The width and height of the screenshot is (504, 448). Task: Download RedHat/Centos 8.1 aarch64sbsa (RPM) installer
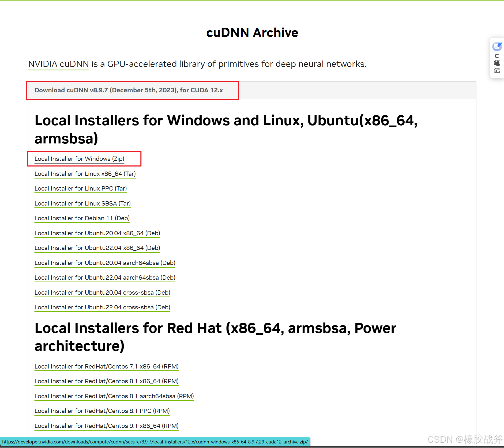[114, 396]
